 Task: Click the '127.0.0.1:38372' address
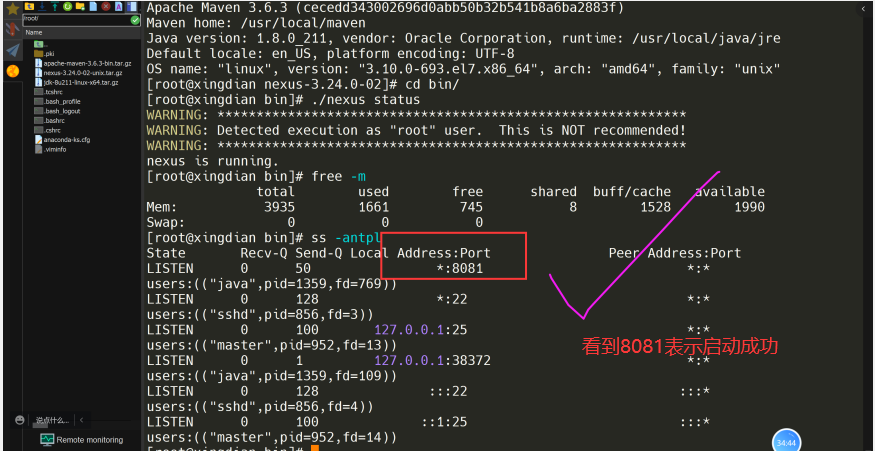(432, 361)
